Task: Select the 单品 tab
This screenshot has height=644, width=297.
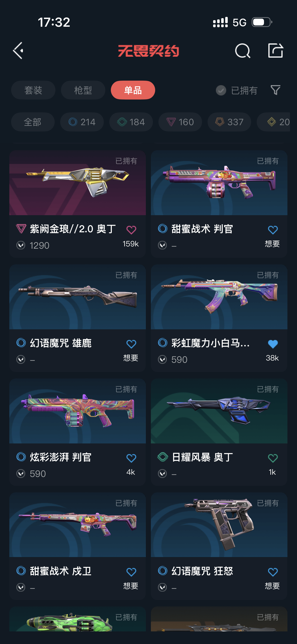Action: [133, 90]
